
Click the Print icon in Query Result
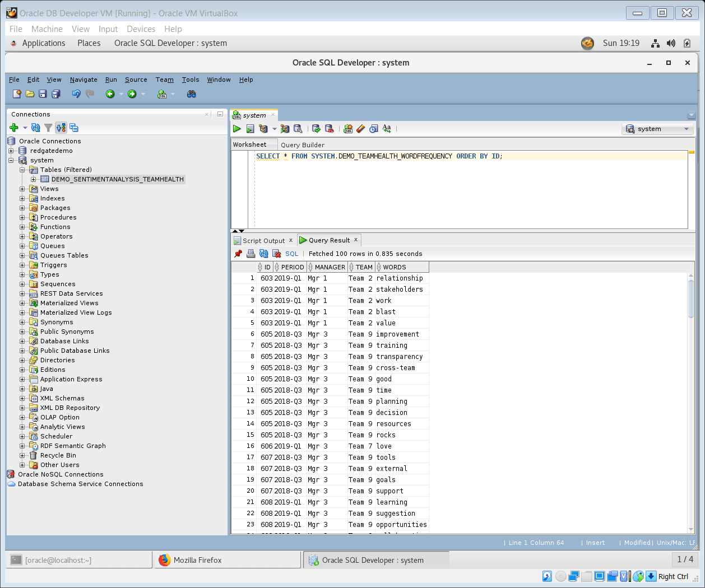pos(251,254)
